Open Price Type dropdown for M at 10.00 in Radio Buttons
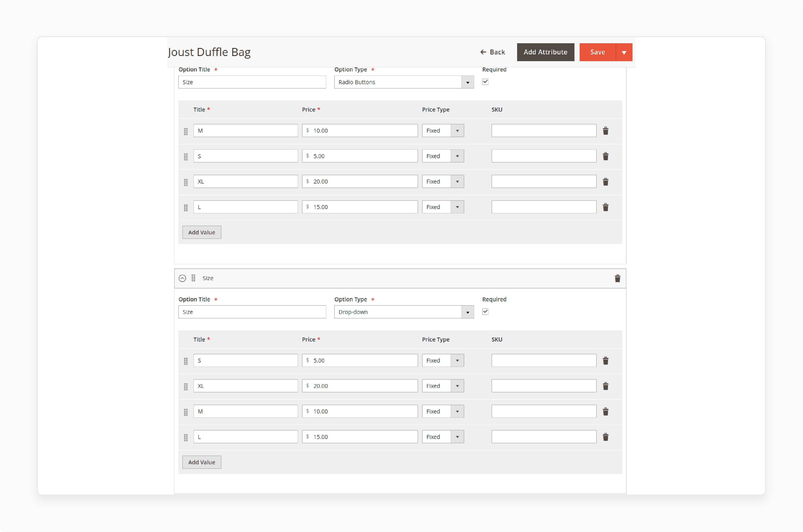This screenshot has height=532, width=803. (443, 131)
